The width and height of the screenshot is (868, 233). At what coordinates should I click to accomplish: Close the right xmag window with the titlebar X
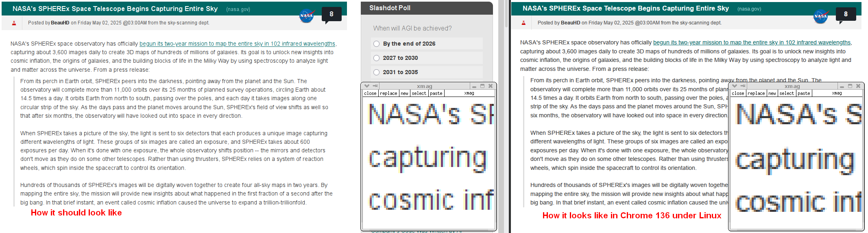click(x=858, y=86)
